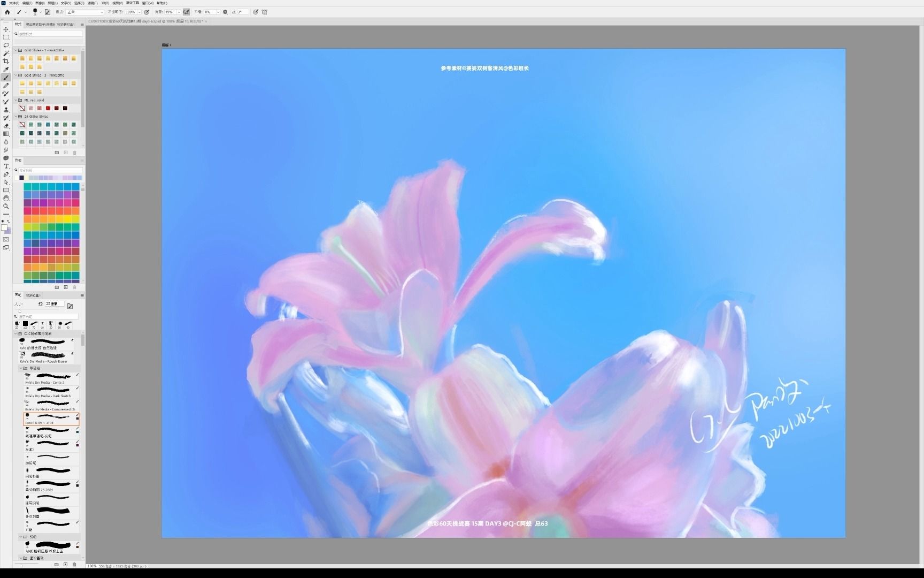Open smoothing 0% dropdown

pyautogui.click(x=218, y=12)
